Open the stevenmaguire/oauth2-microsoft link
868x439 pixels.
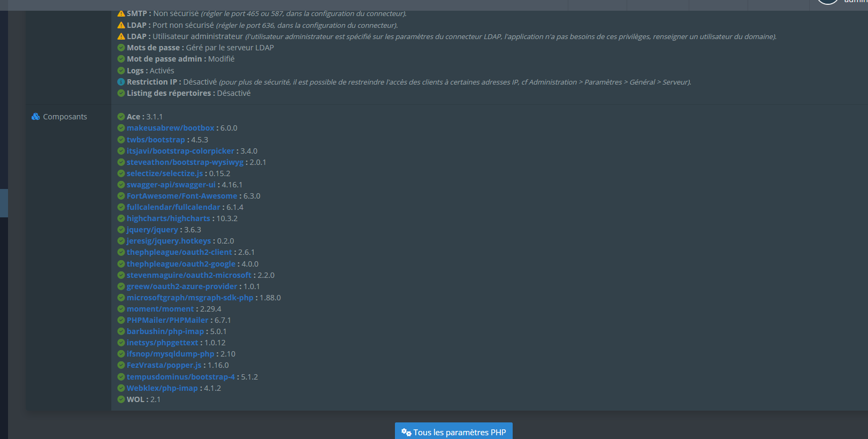coord(189,275)
